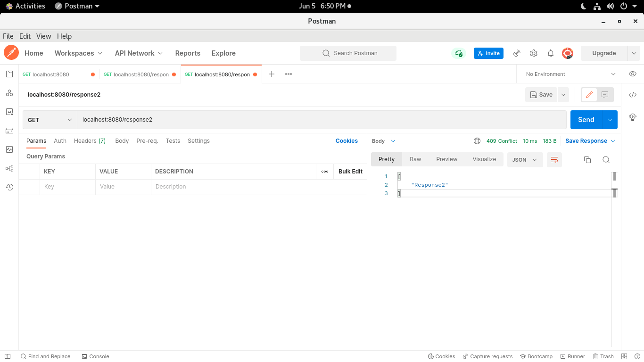Open the History sidebar panel
Image resolution: width=644 pixels, height=362 pixels.
click(x=9, y=187)
